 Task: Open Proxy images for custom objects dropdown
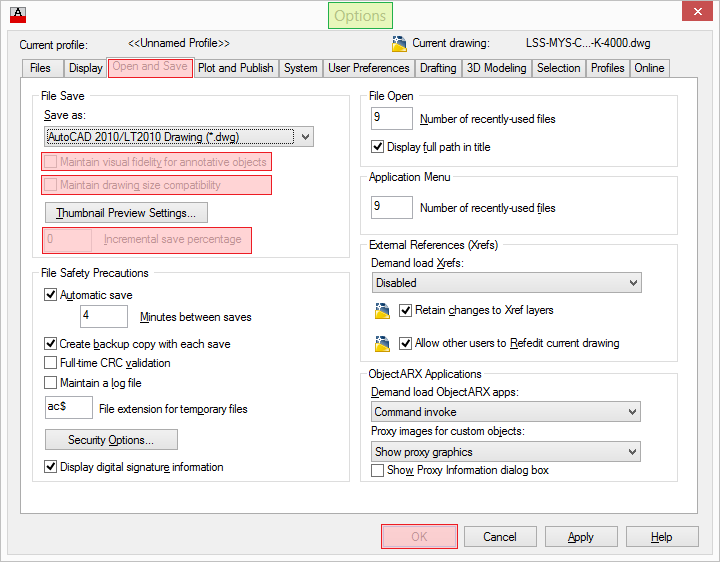coord(506,452)
